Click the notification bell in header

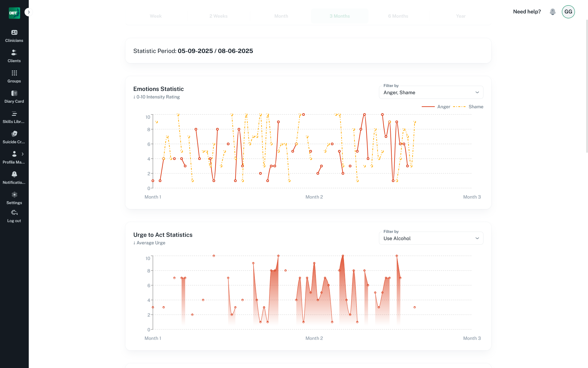(552, 12)
